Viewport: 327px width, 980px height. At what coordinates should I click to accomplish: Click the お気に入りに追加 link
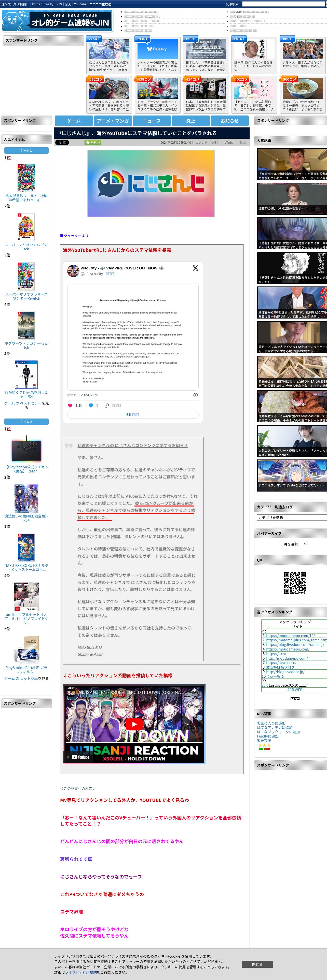coord(271,723)
